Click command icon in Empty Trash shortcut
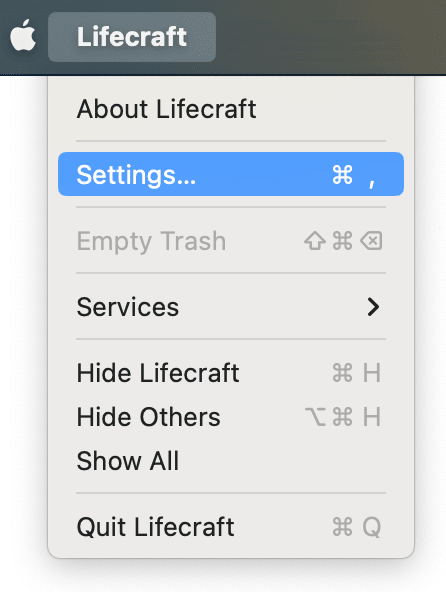The height and width of the screenshot is (592, 446). 343,241
